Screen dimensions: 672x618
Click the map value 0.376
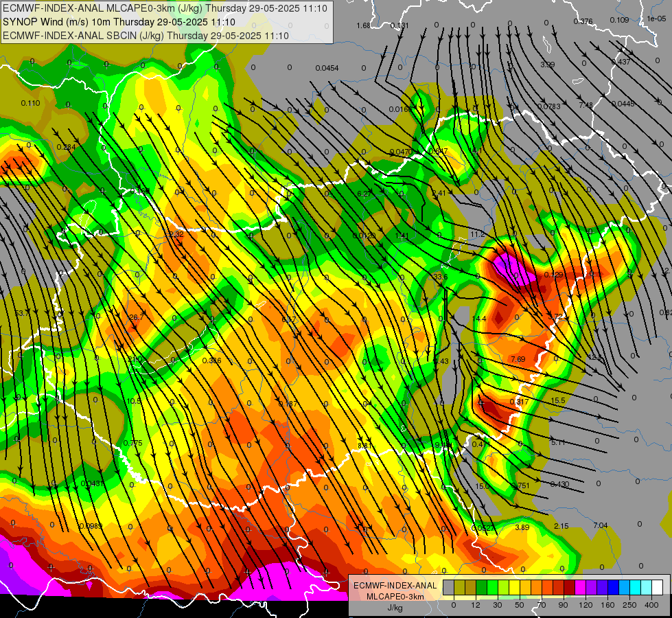pyautogui.click(x=583, y=21)
